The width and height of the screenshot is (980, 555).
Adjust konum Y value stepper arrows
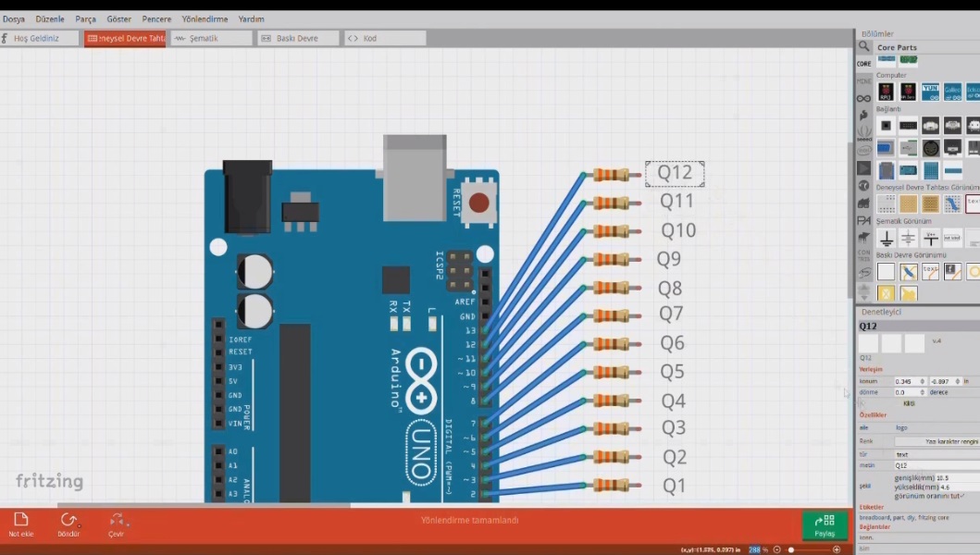pyautogui.click(x=958, y=380)
